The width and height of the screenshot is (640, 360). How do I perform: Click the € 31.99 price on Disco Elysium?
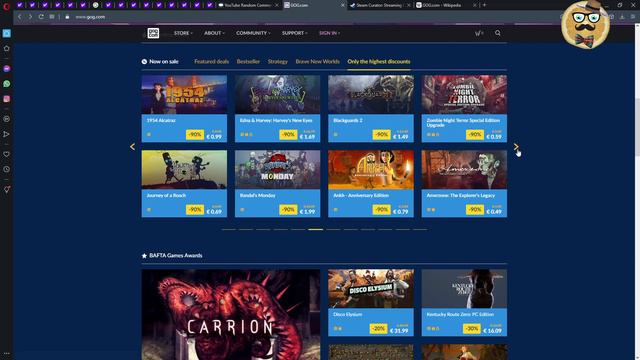tap(399, 331)
